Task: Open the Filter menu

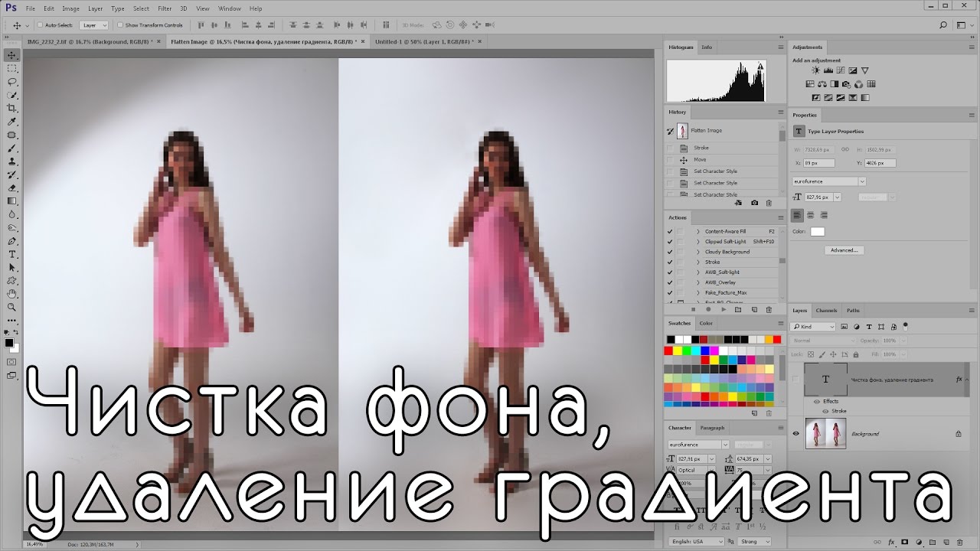Action: [165, 8]
